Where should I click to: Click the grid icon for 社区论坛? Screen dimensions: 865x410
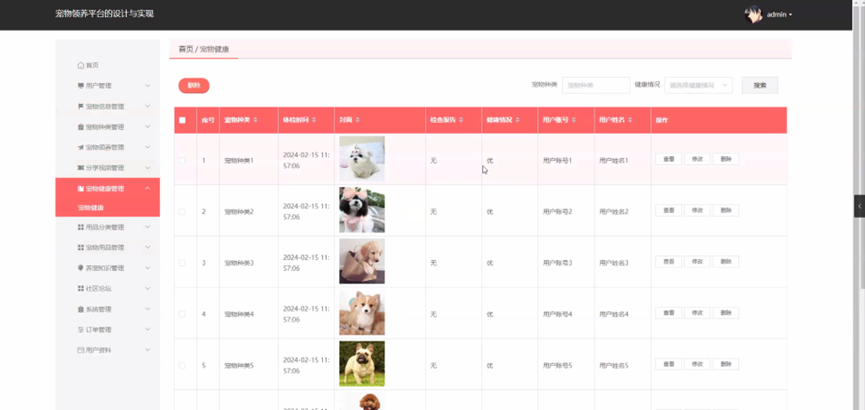81,289
